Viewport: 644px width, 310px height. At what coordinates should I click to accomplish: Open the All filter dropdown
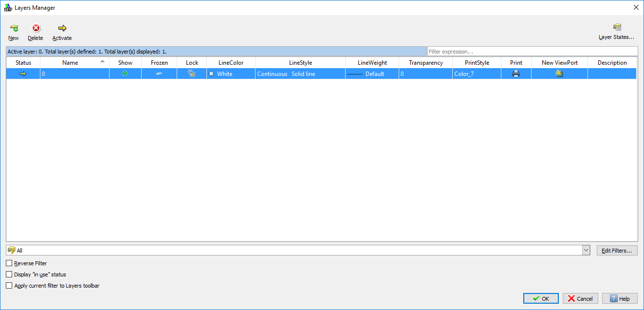(586, 250)
